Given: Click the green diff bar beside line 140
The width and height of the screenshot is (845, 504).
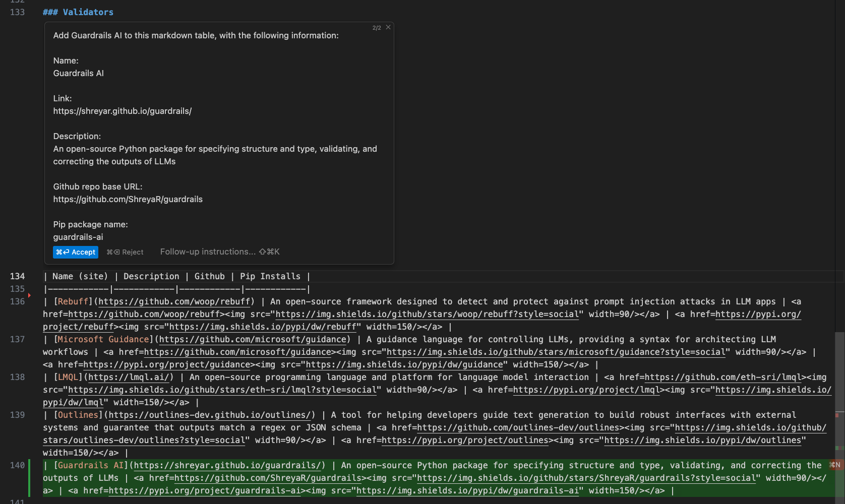Looking at the screenshot, I should coord(29,478).
